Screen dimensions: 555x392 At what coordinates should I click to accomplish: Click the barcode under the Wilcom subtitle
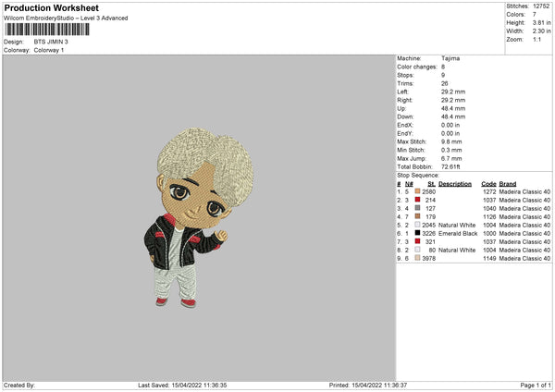[47, 30]
